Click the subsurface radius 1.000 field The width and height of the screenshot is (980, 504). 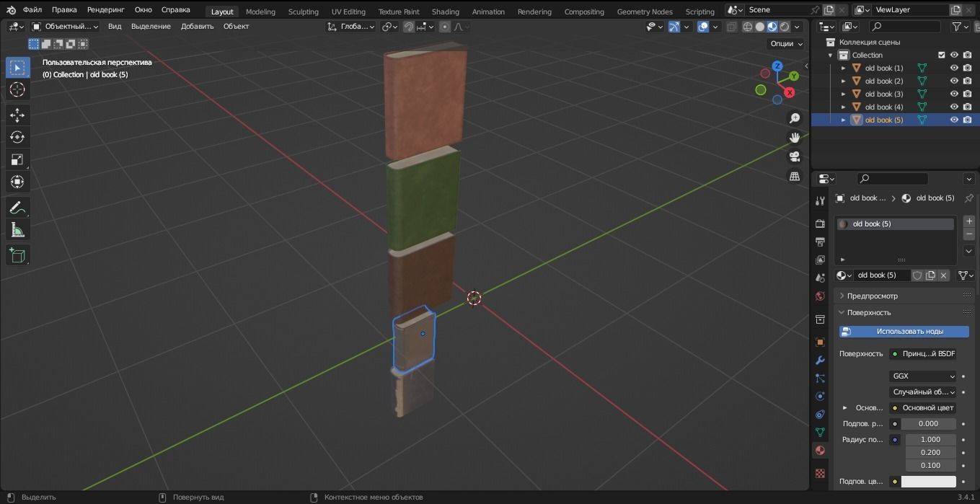tap(930, 439)
